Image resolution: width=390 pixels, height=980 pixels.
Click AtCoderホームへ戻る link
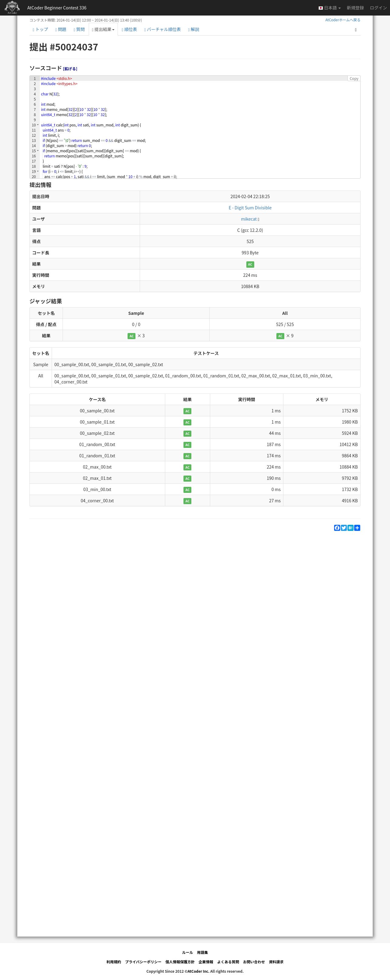(x=343, y=20)
